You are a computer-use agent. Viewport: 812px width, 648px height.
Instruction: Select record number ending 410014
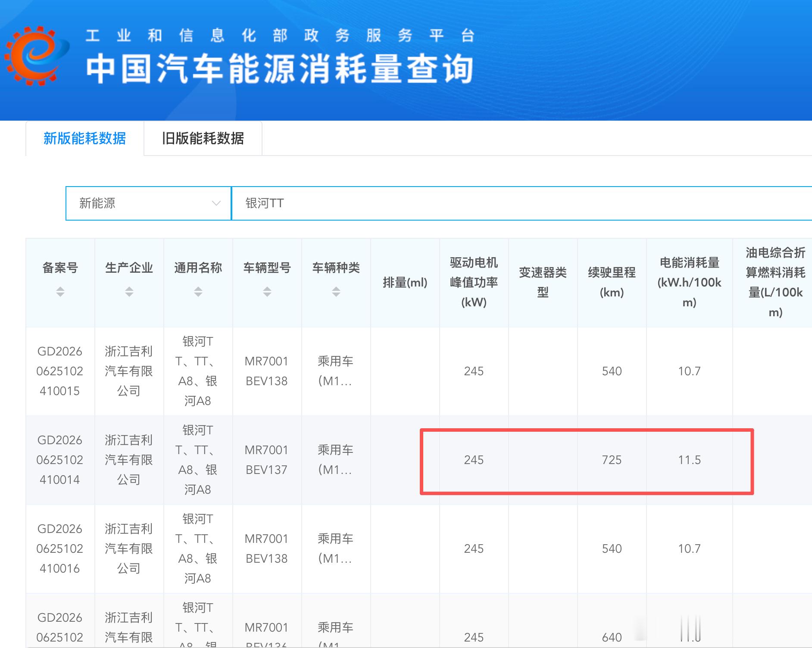click(x=60, y=460)
